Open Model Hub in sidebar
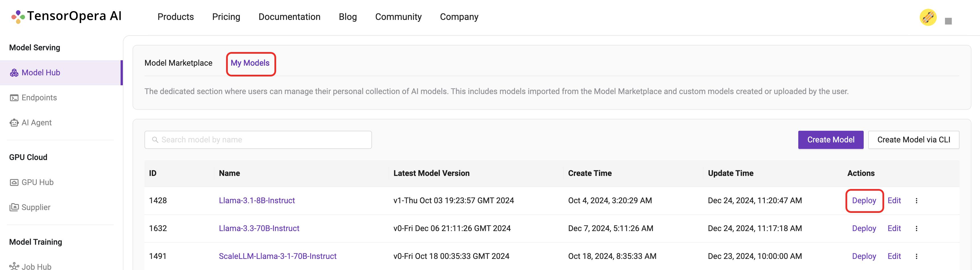 pyautogui.click(x=61, y=73)
